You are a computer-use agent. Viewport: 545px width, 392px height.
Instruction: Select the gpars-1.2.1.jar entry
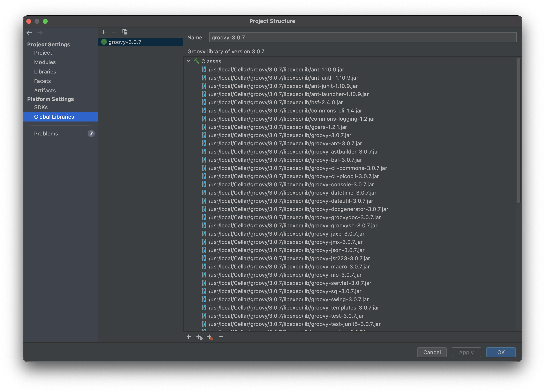278,127
